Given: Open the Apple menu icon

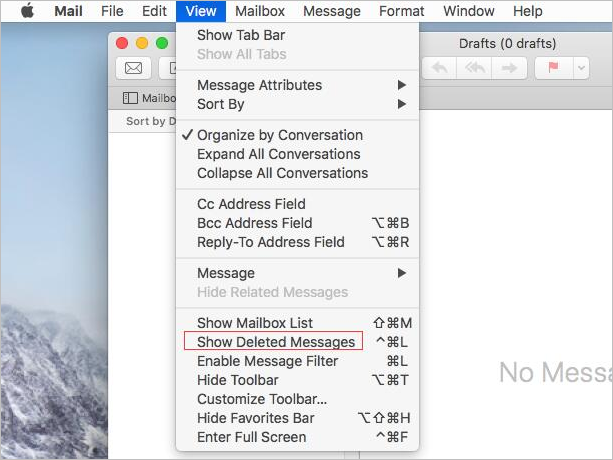Looking at the screenshot, I should click(27, 11).
